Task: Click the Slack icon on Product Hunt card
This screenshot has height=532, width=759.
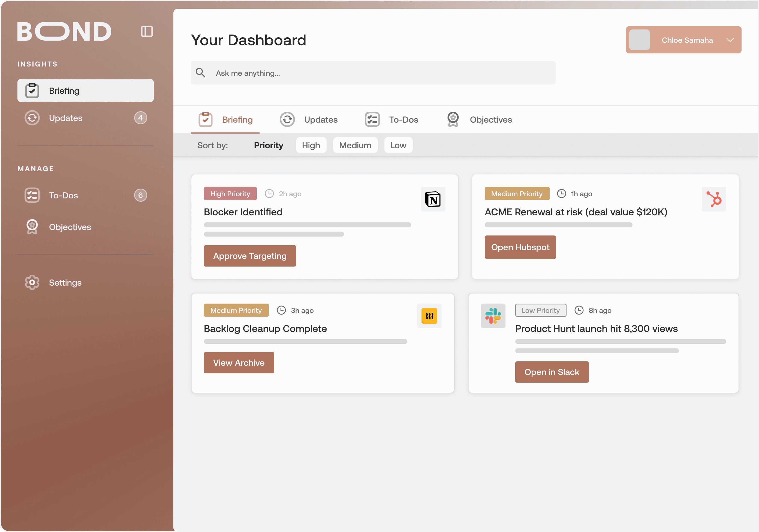Action: 493,316
